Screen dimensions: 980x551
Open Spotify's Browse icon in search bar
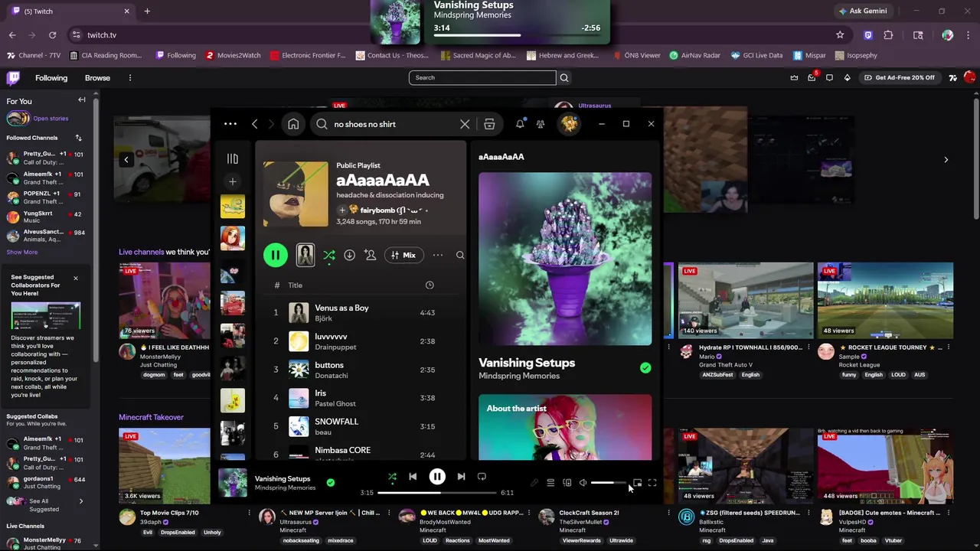click(x=489, y=124)
